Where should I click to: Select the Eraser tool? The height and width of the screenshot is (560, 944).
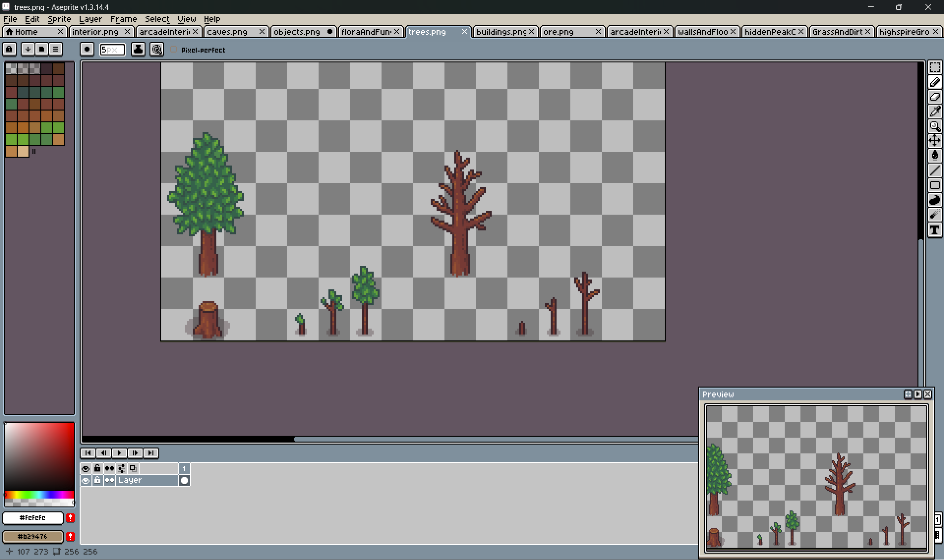pos(935,97)
